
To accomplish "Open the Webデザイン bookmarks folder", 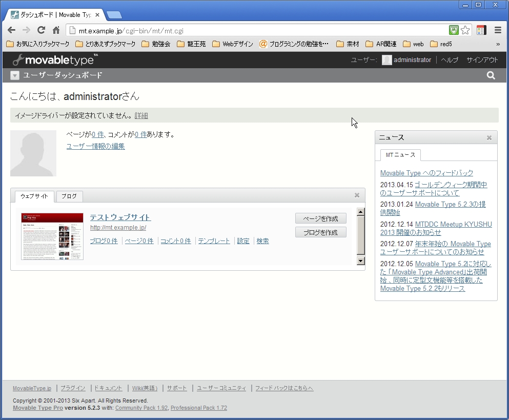I will (x=233, y=44).
